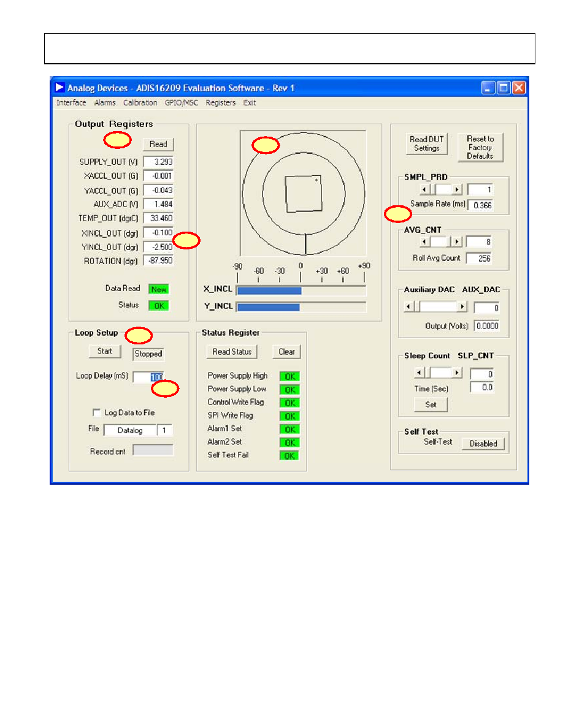Maximize the ADIS16209 Evaluation Software window

(504, 88)
